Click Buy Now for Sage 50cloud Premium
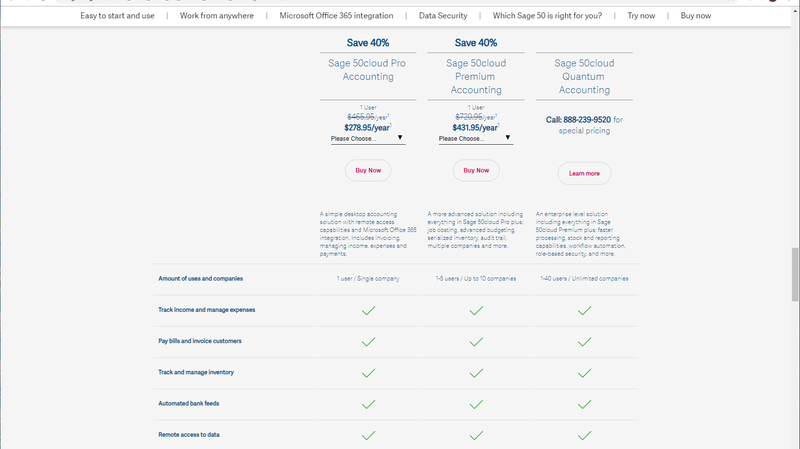The image size is (800, 449). coord(476,170)
